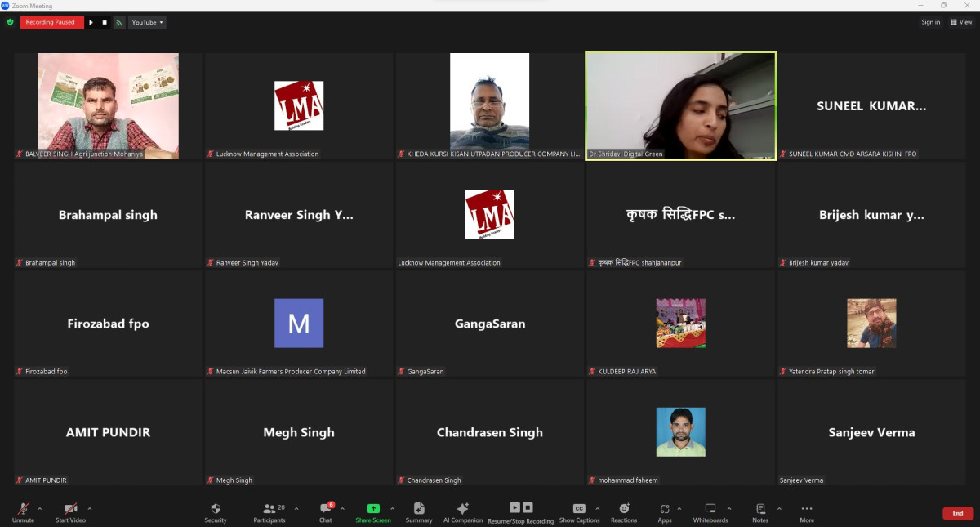Open the Apps panel
980x527 pixels.
tap(665, 512)
